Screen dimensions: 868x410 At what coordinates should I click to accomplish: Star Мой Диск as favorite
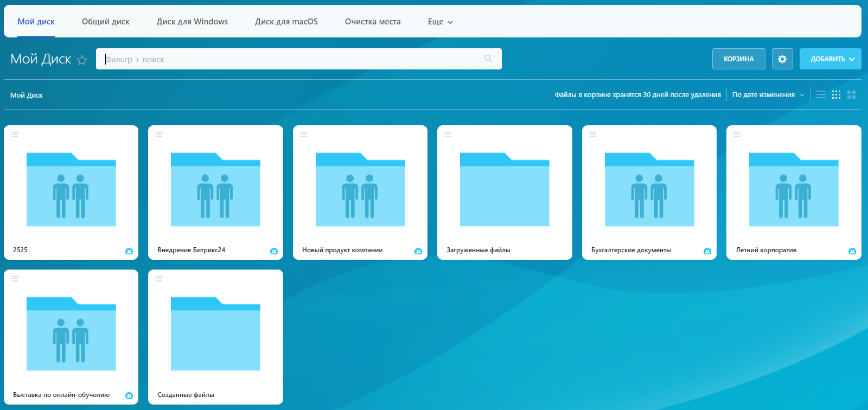click(x=82, y=60)
